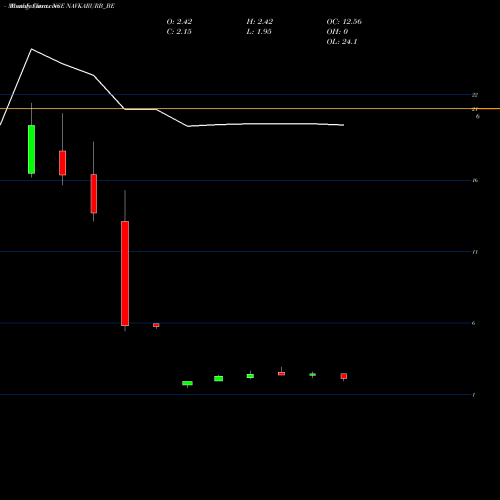This screenshot has height=500, width=500.
Task: Select the high value 'H: 2.42'
Action: pyautogui.click(x=260, y=21)
